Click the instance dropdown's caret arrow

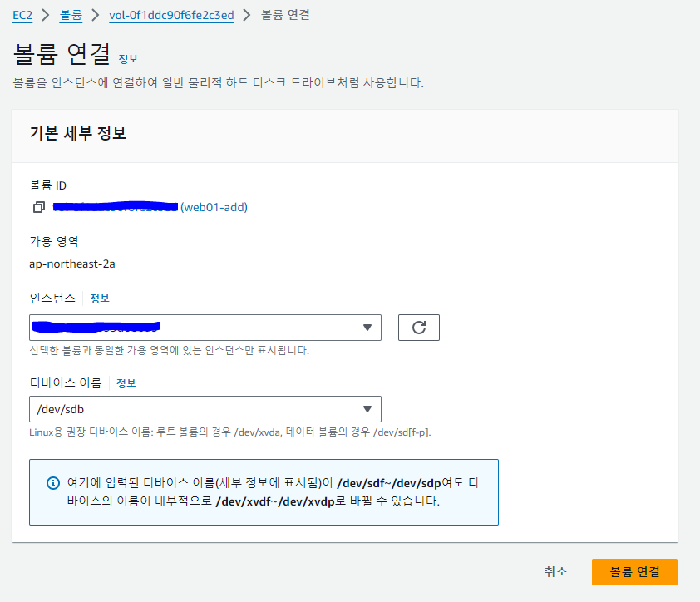367,327
